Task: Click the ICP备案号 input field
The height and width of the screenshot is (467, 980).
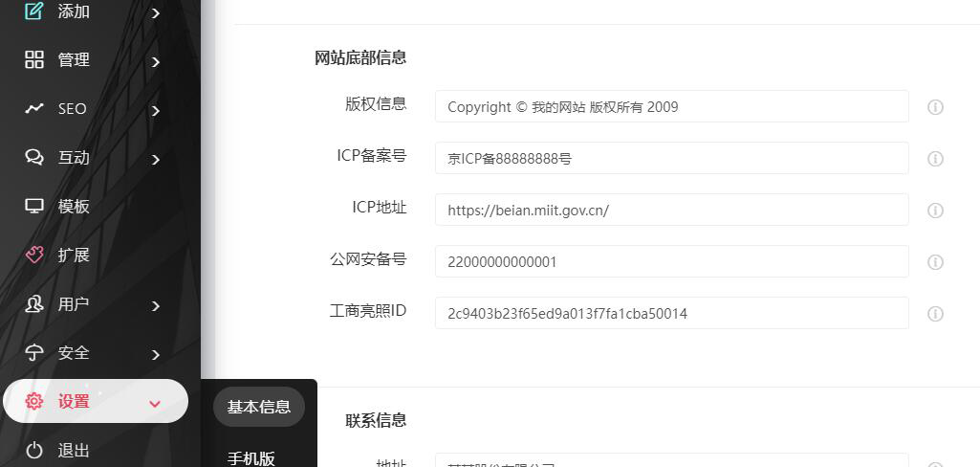Action: click(x=671, y=159)
